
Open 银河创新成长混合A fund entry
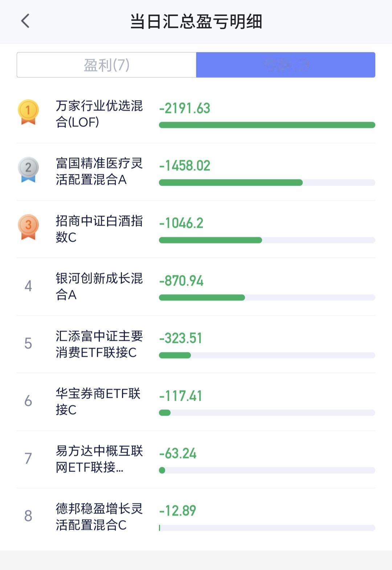[x=196, y=287]
